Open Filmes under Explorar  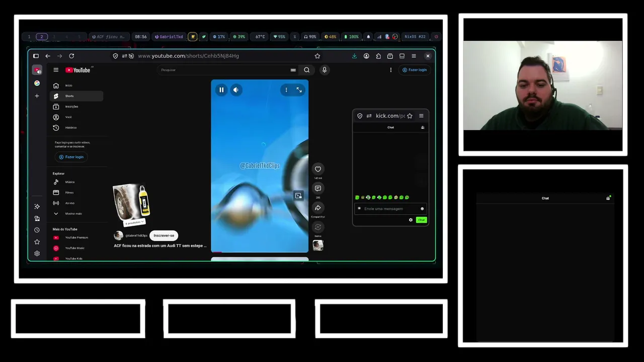coord(76,193)
